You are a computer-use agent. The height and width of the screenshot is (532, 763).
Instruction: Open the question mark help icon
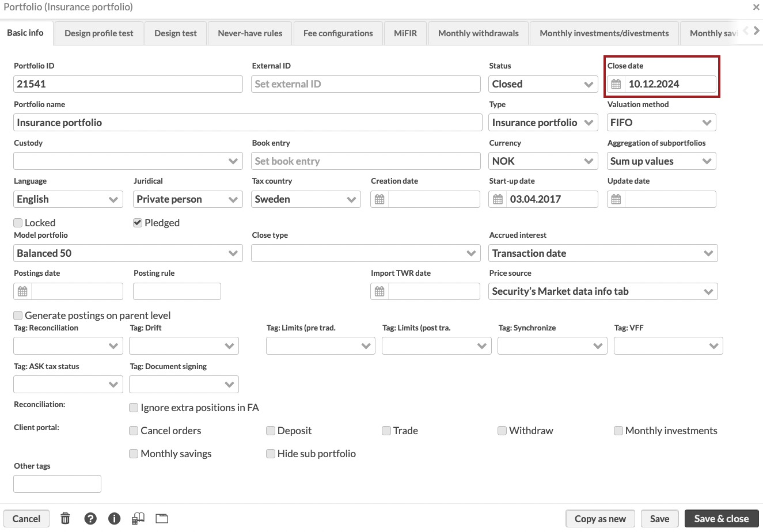pyautogui.click(x=90, y=518)
